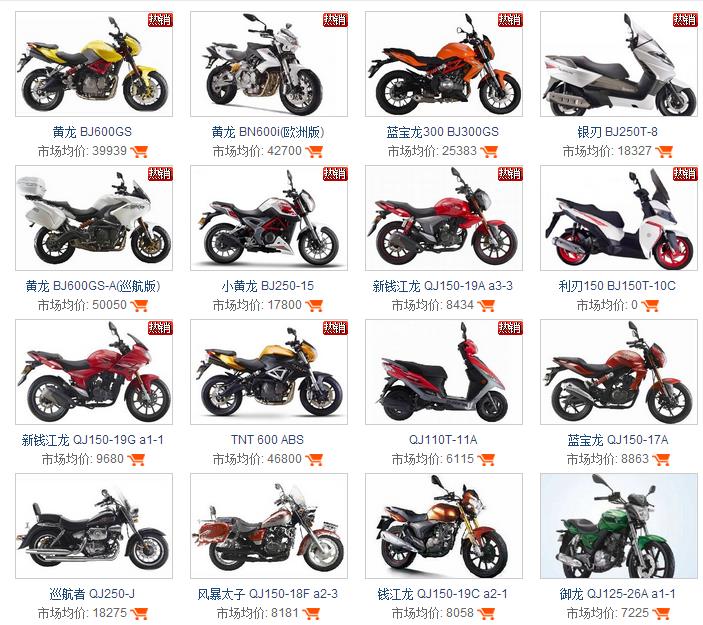Click the cart icon next to price 50050
703x625 pixels.
139,305
